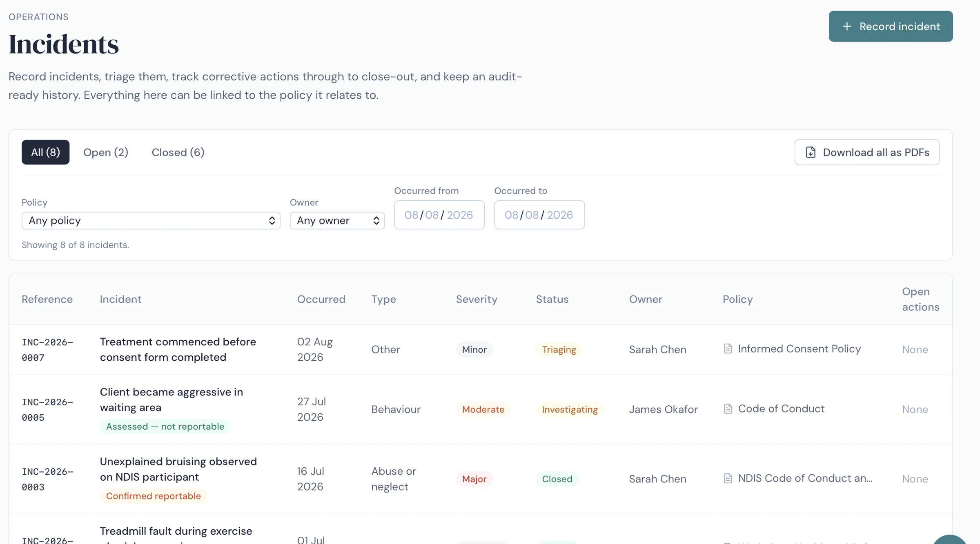Click the Major severity badge
Viewport: 980px width, 544px height.
pyautogui.click(x=474, y=479)
